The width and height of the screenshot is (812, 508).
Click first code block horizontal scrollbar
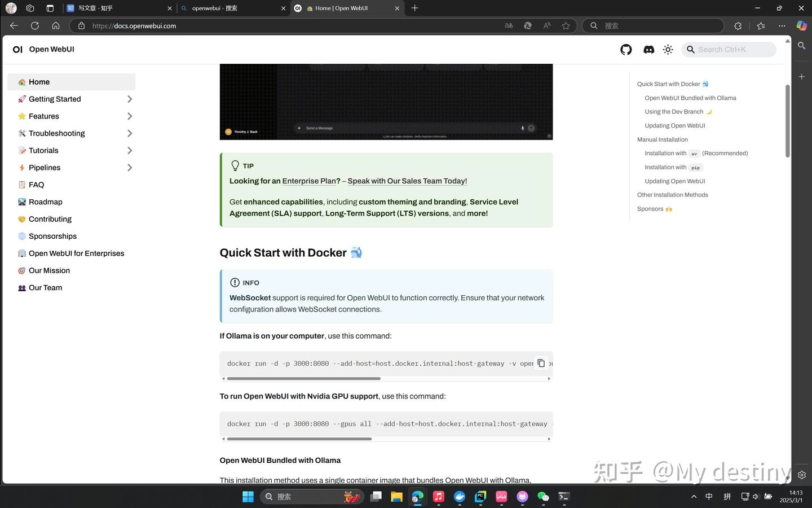[x=304, y=379]
